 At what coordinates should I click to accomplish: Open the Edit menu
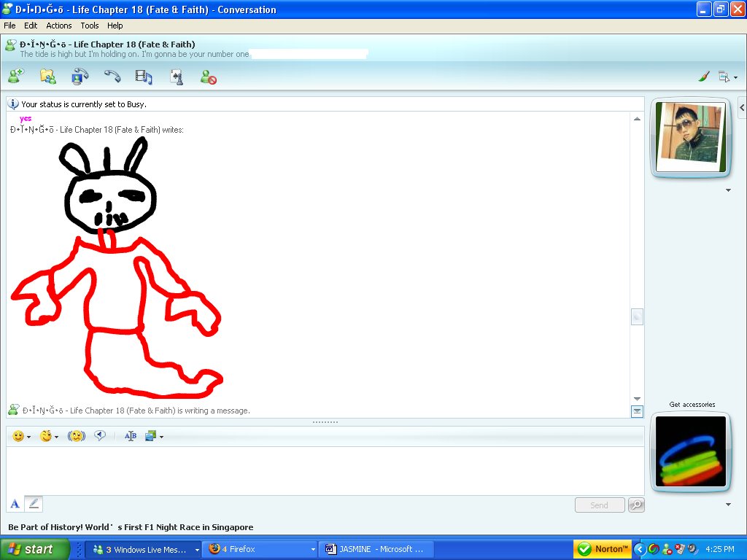[31, 26]
